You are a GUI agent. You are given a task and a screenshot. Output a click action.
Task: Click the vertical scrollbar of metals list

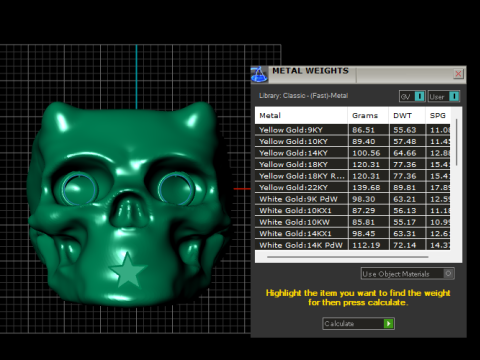(456, 142)
